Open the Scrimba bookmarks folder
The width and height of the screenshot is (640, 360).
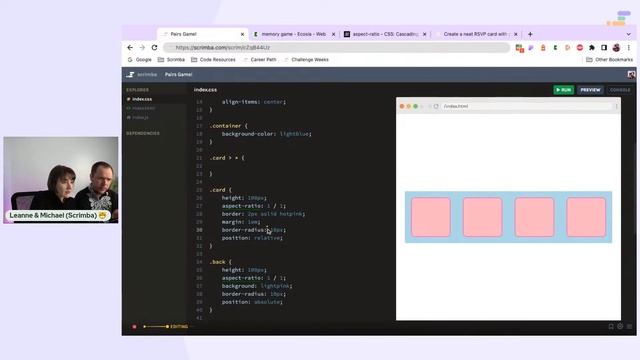point(171,60)
